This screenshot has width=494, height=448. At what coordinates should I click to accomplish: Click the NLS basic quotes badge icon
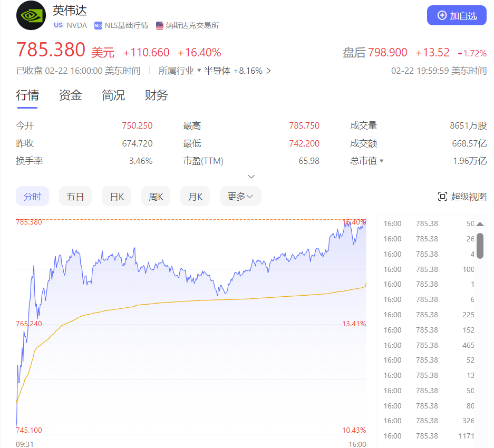click(98, 25)
